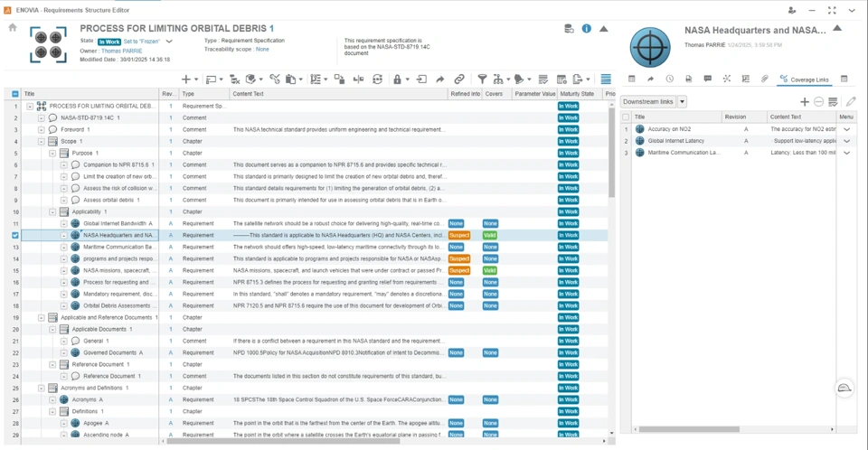868x450 pixels.
Task: Expand menu chevron for Global Internet Latency row
Action: click(846, 141)
